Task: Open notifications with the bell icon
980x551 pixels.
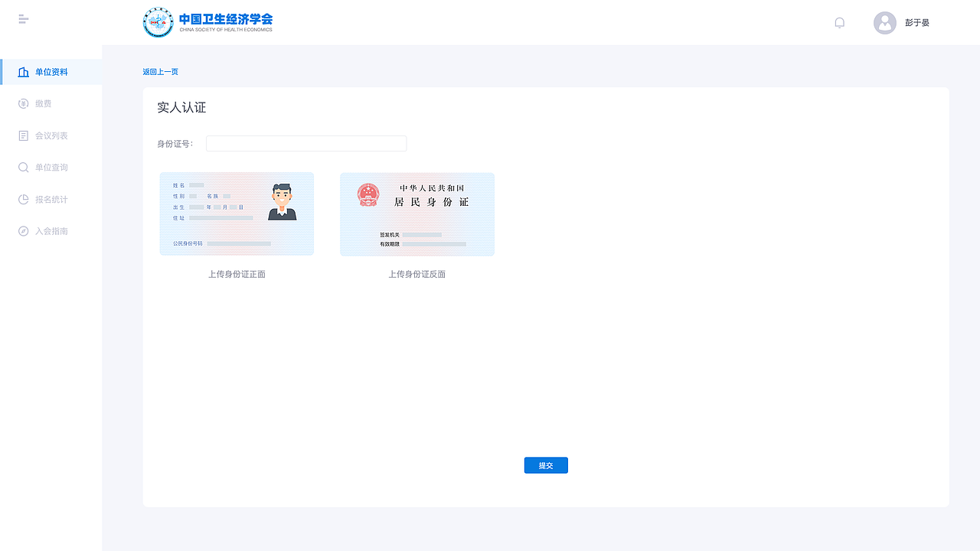Action: pyautogui.click(x=839, y=23)
